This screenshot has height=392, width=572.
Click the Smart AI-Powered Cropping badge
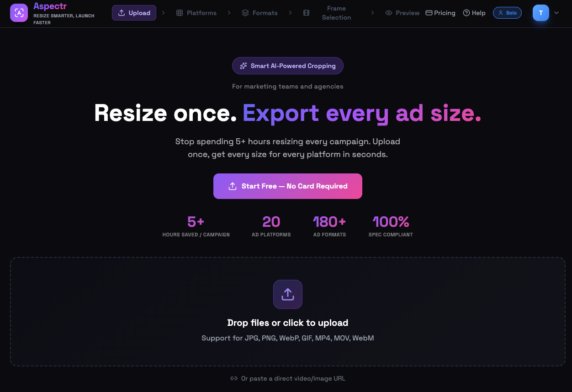click(288, 66)
